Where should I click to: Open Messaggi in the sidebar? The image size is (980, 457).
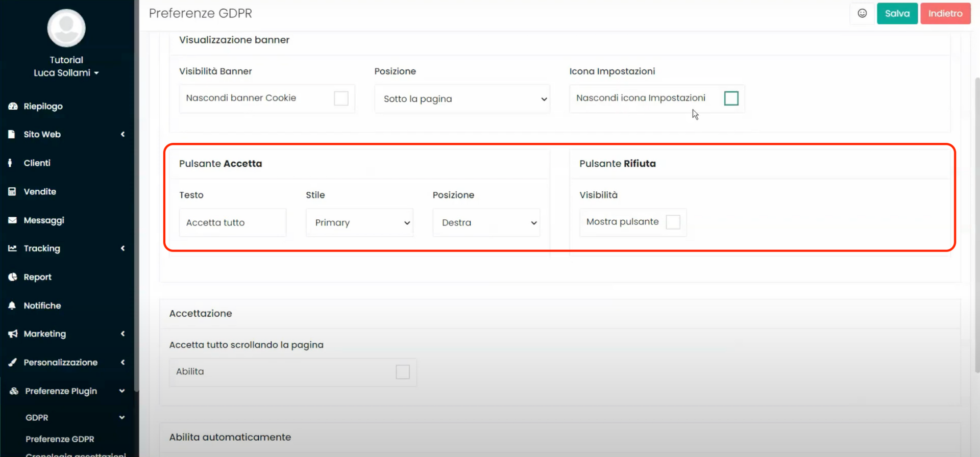pyautogui.click(x=44, y=220)
